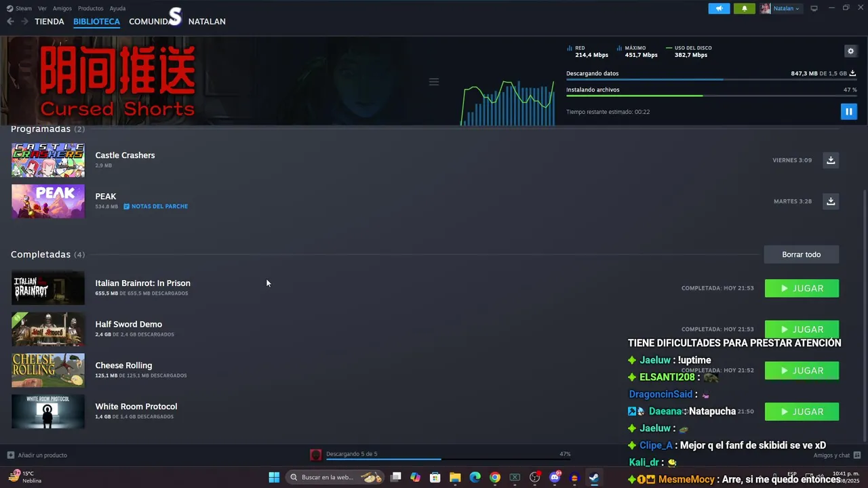Screen dimensions: 868x488
Task: Open File Explorer from taskbar
Action: pyautogui.click(x=455, y=477)
